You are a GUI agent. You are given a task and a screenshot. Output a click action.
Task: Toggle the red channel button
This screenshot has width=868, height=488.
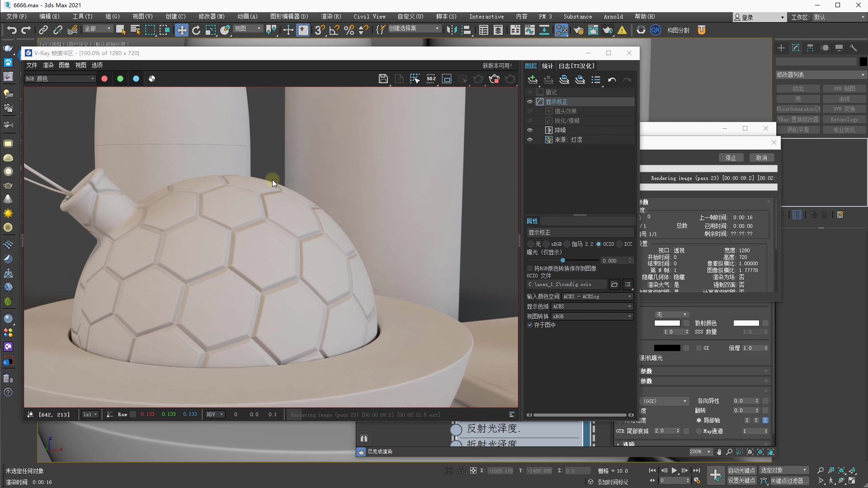(x=104, y=79)
